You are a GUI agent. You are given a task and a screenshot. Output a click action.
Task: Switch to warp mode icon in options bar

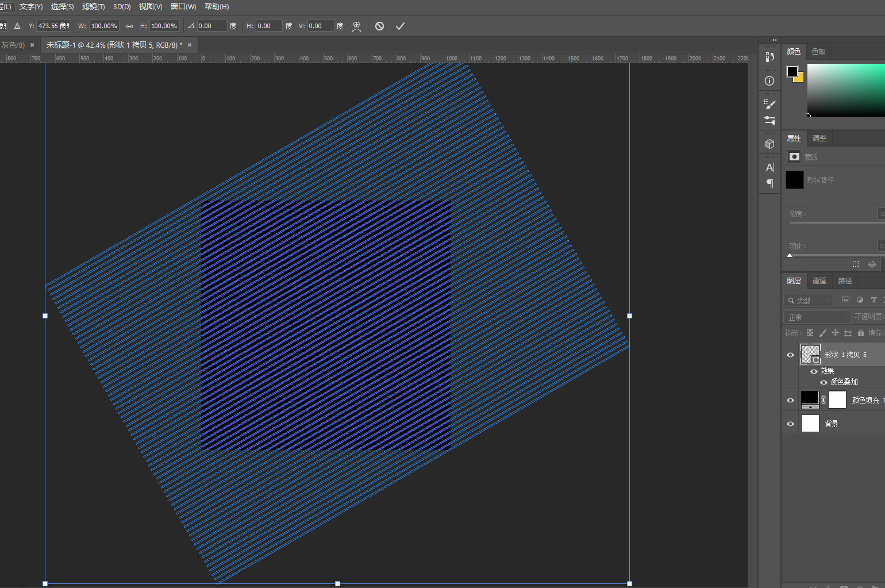tap(356, 26)
